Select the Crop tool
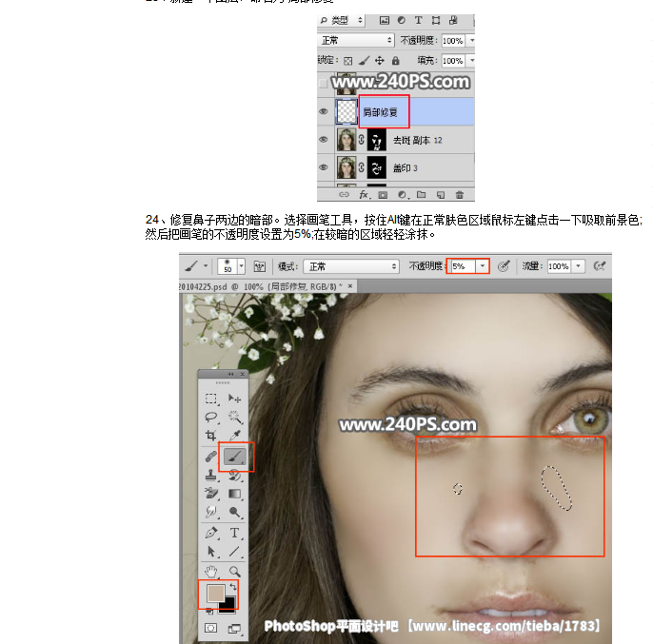This screenshot has width=653, height=644. 211,436
